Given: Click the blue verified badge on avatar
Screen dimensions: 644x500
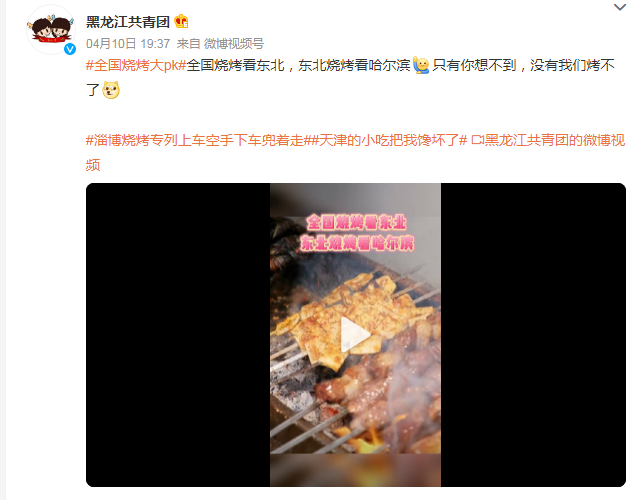Looking at the screenshot, I should (70, 49).
